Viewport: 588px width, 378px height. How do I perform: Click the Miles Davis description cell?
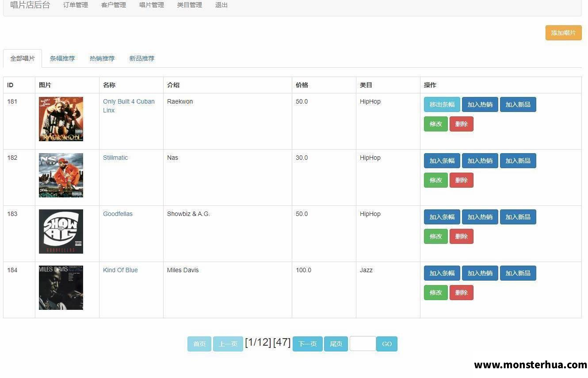pyautogui.click(x=228, y=290)
